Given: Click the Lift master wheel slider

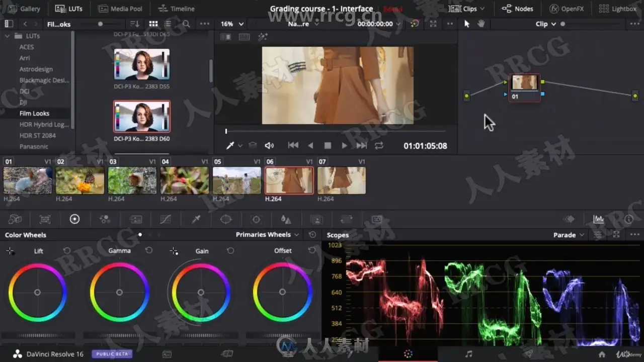Looking at the screenshot, I should [38, 335].
